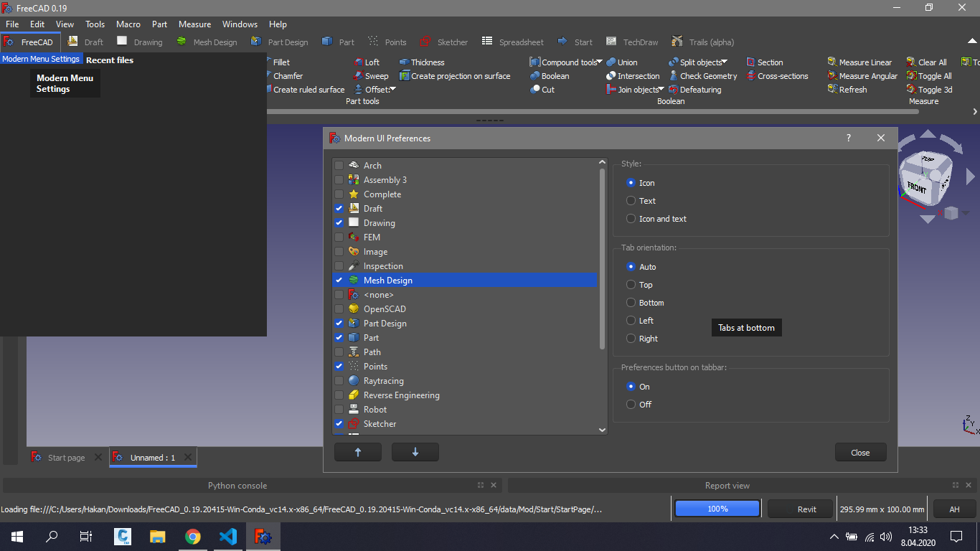Click Clear All measurements
Image resolution: width=980 pixels, height=551 pixels.
pyautogui.click(x=926, y=62)
